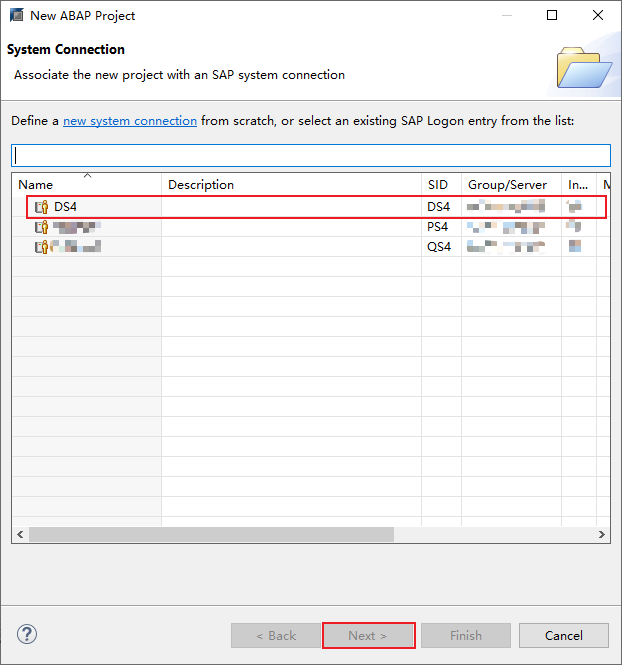622x665 pixels.
Task: Sort by the SID column header
Action: click(x=440, y=184)
